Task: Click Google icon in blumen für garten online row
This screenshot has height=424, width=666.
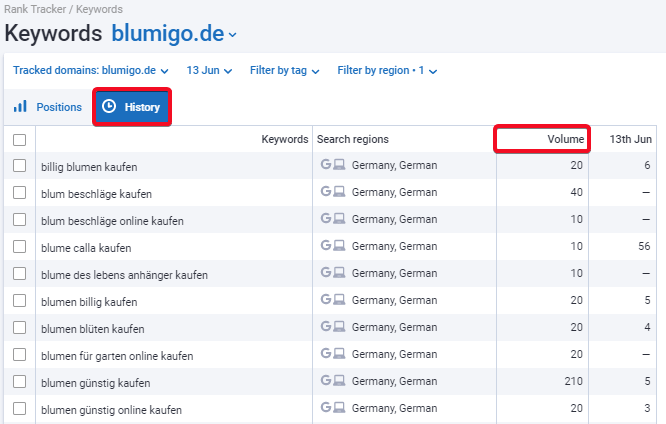Action: (x=326, y=353)
